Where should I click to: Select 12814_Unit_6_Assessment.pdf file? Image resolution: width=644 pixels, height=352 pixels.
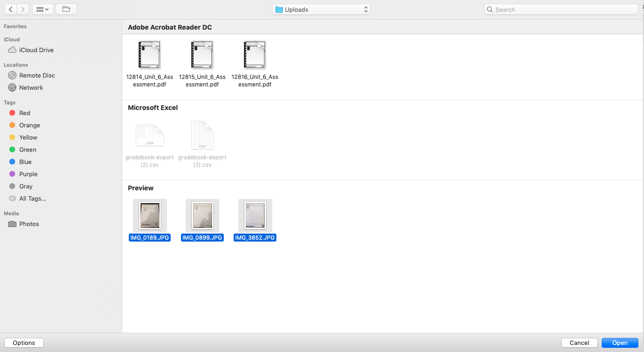pos(149,55)
